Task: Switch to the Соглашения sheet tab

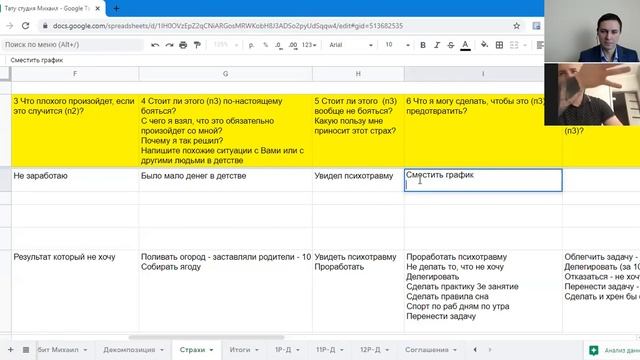Action: (427, 350)
